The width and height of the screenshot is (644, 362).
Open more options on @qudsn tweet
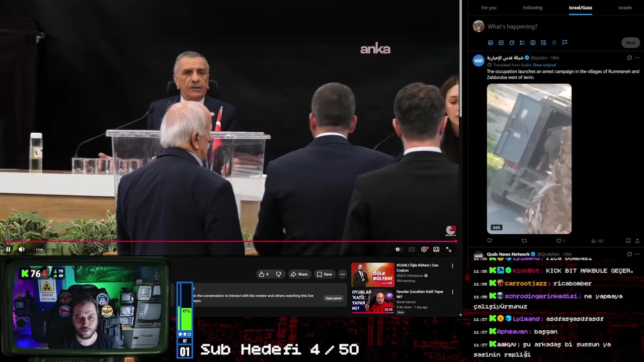click(x=638, y=58)
